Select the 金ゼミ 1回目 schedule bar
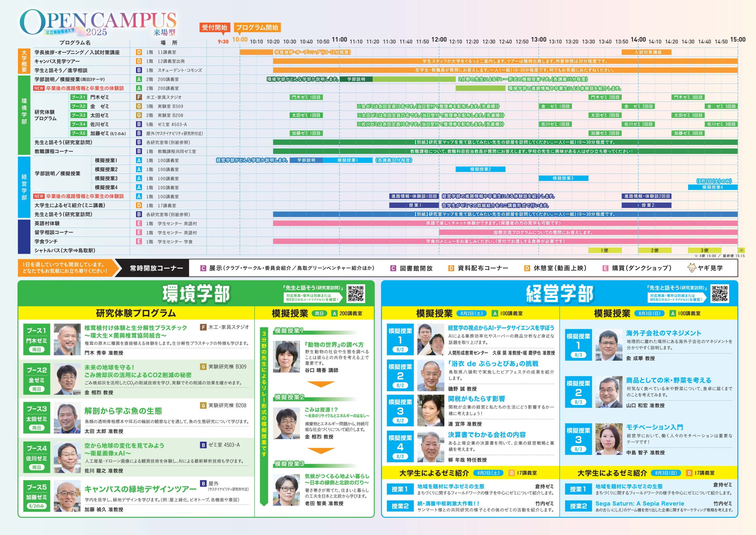The width and height of the screenshot is (756, 535). coord(555,106)
